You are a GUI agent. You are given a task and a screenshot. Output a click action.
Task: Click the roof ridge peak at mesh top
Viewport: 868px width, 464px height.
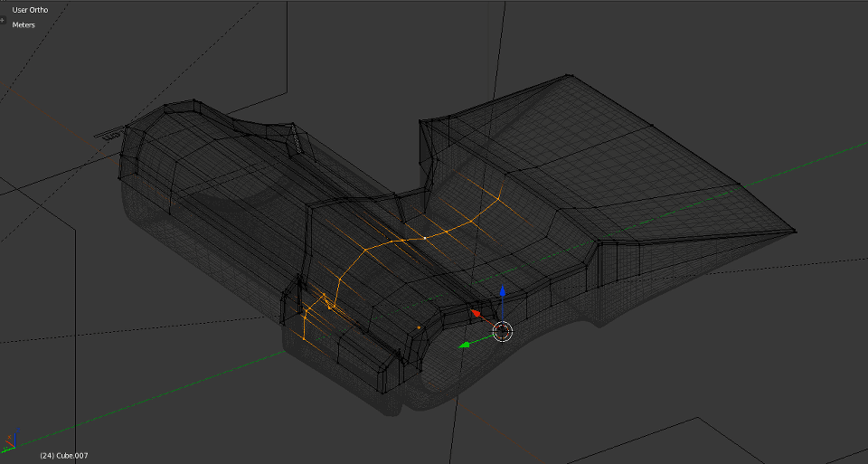point(563,78)
